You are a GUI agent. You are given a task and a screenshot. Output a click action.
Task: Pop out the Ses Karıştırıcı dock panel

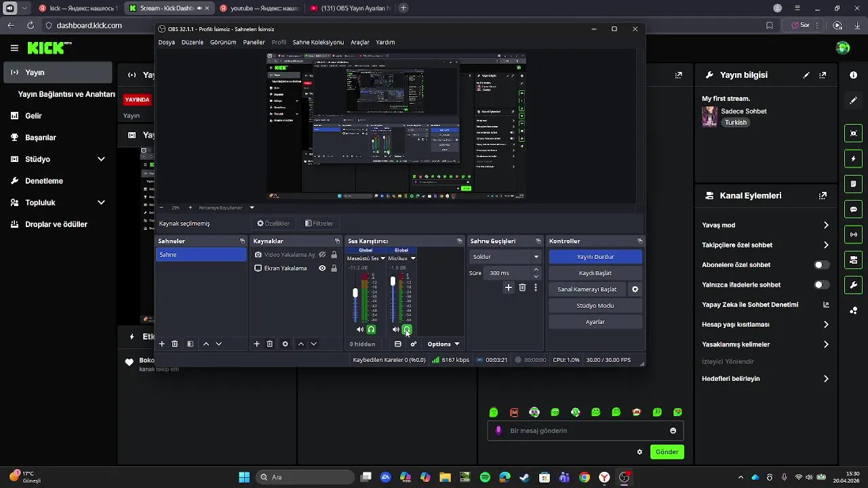click(x=459, y=241)
